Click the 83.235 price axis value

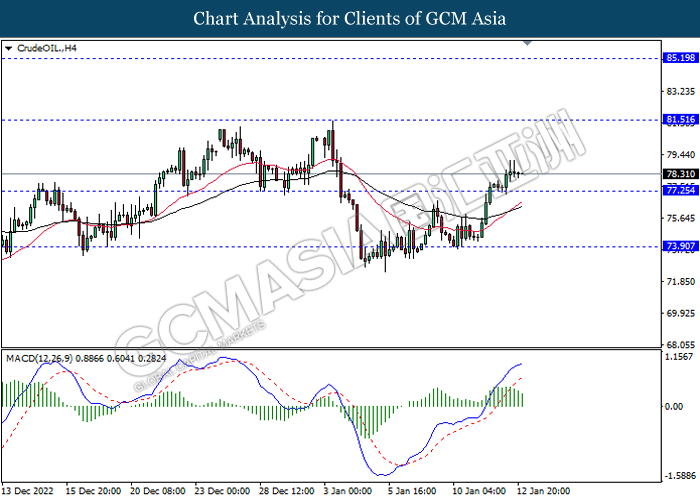[681, 91]
